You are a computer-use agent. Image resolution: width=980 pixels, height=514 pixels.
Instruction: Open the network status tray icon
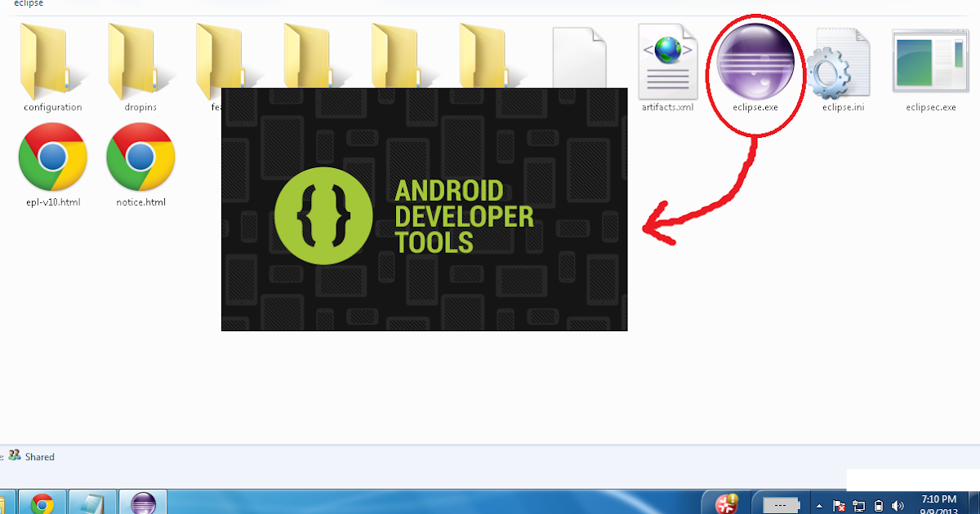click(859, 506)
